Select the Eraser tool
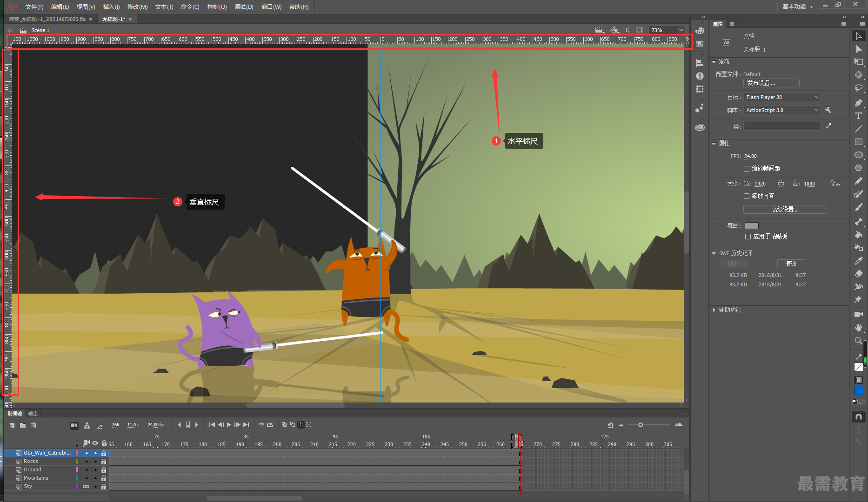 click(x=859, y=274)
